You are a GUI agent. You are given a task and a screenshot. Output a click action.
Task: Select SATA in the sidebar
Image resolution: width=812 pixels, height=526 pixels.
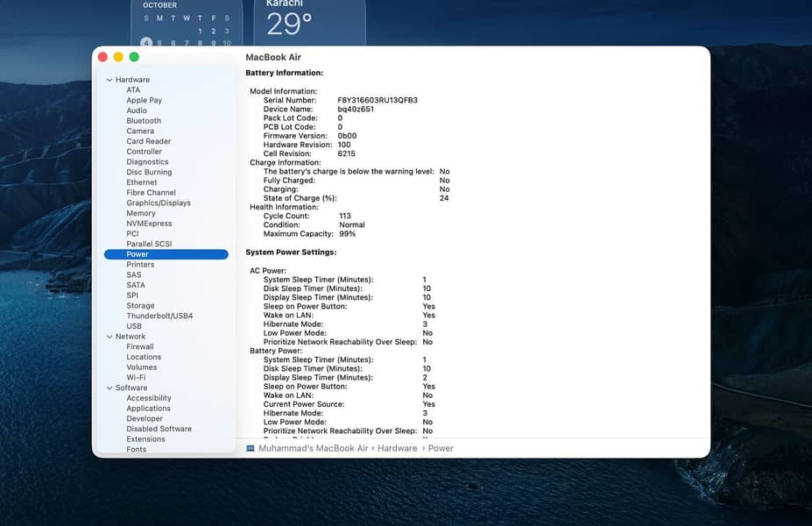(x=135, y=285)
